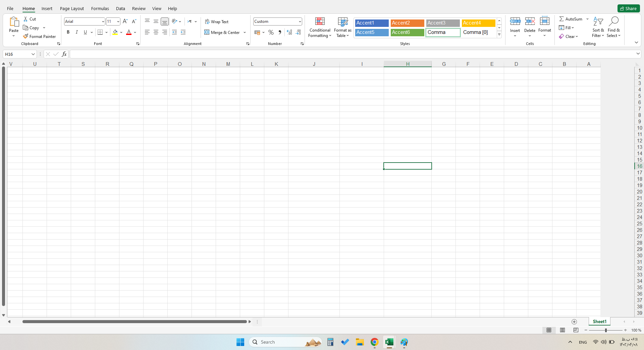Click the Borders icon

(100, 32)
